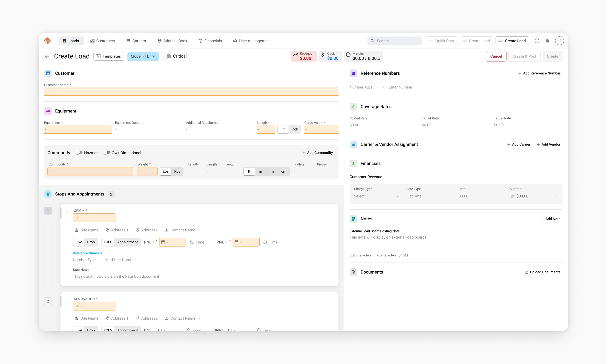
Task: Click the PNET calendar icon
Action: 236,242
